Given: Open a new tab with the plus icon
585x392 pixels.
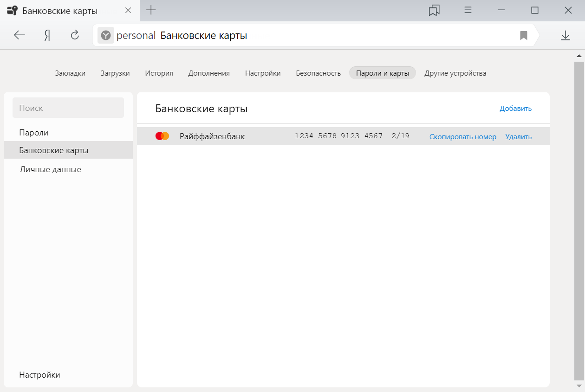Looking at the screenshot, I should (151, 10).
